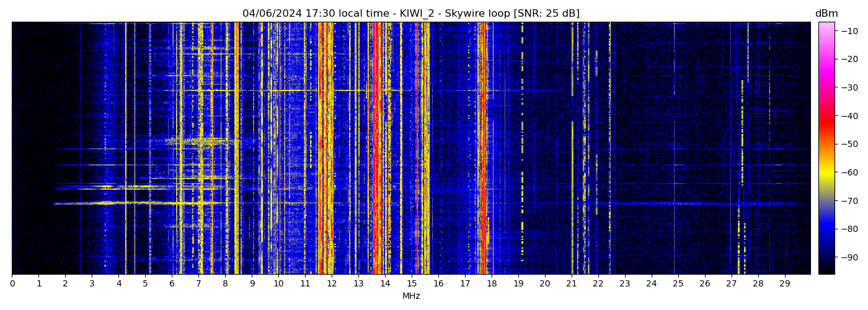
Task: Click the MHz x-axis label
Action: (411, 296)
